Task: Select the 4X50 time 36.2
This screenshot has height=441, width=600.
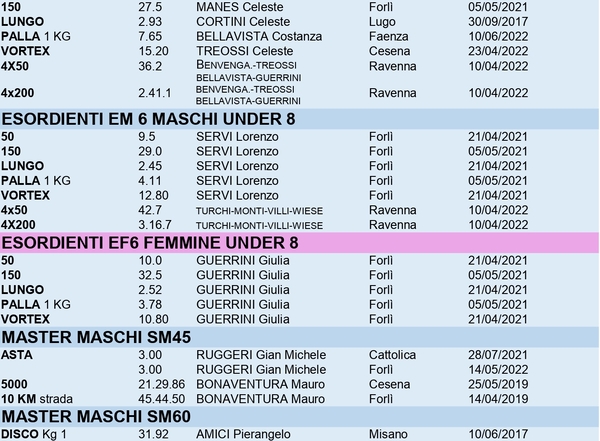Action: click(150, 66)
